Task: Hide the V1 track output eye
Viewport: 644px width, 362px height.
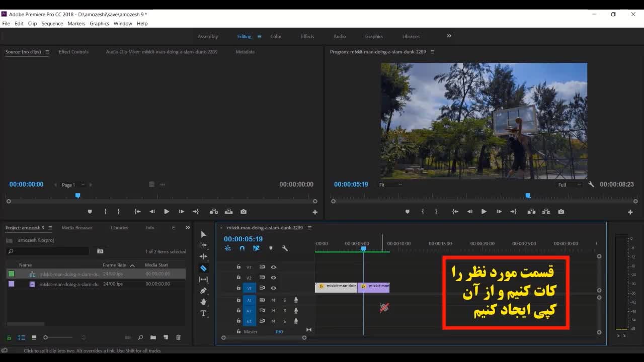Action: pos(274,288)
